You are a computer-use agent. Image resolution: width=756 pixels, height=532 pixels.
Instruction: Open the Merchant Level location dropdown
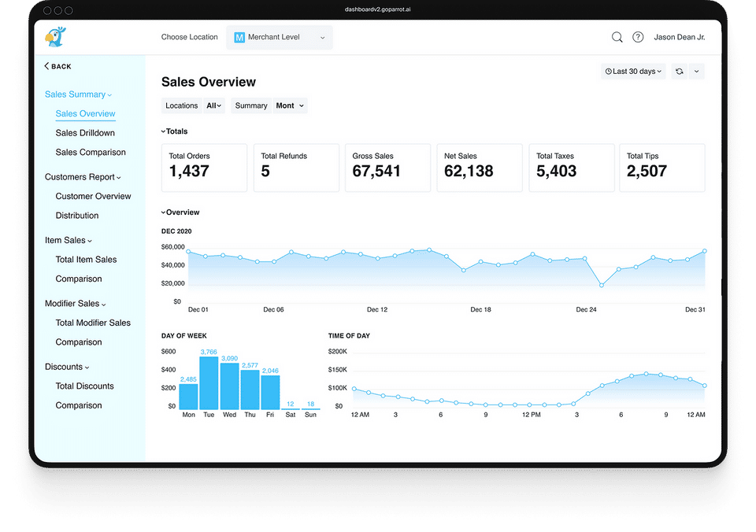pyautogui.click(x=279, y=37)
